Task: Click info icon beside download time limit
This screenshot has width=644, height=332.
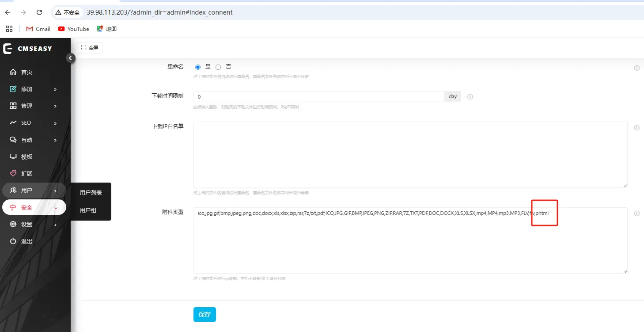Action: point(470,97)
